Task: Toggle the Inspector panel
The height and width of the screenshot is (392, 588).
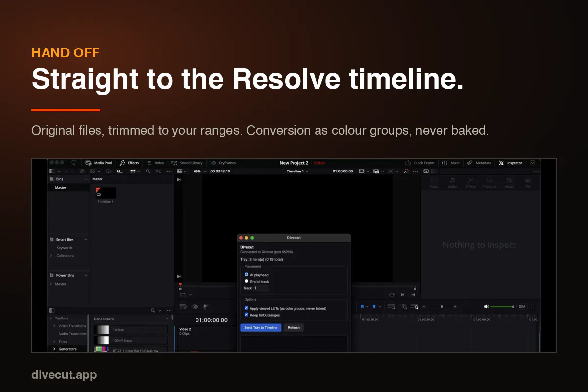Action: tap(510, 163)
